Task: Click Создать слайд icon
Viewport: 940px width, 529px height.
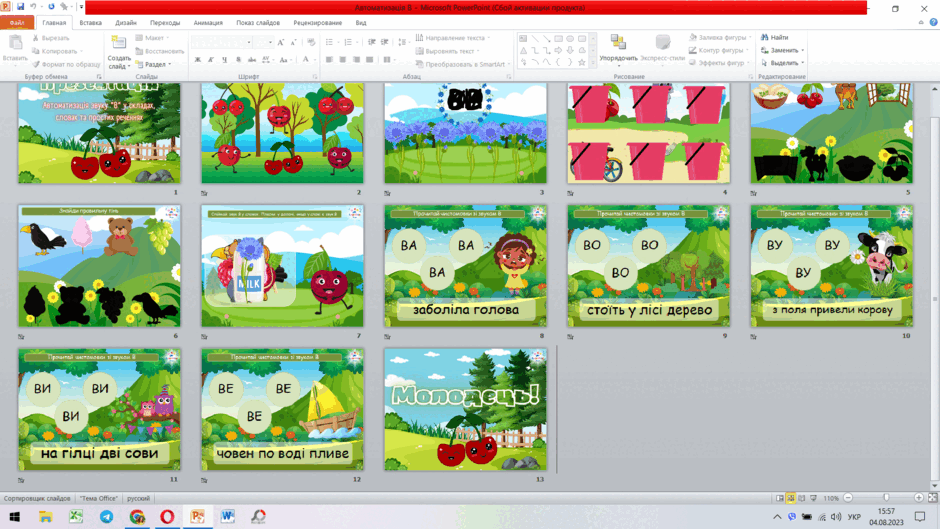Action: click(119, 43)
